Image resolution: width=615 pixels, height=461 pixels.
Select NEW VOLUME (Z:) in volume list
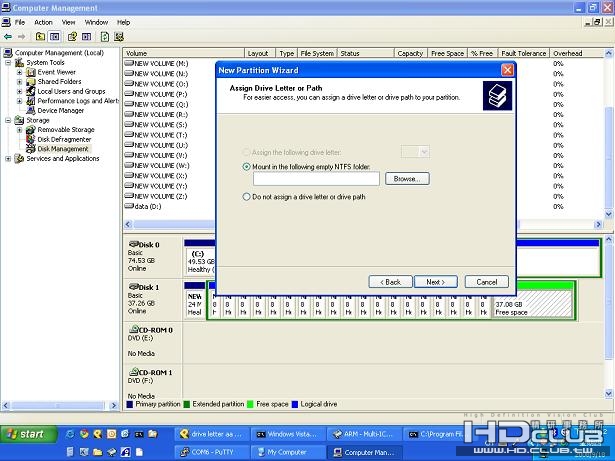(156, 196)
